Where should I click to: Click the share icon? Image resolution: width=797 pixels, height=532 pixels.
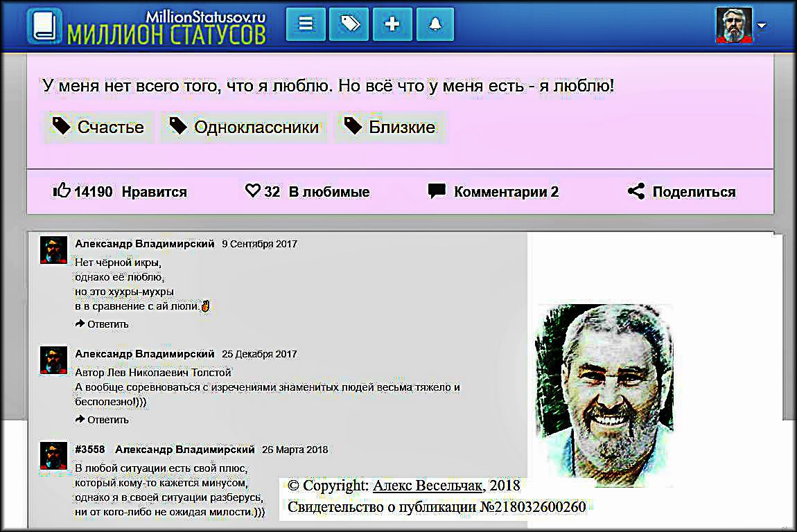(636, 191)
